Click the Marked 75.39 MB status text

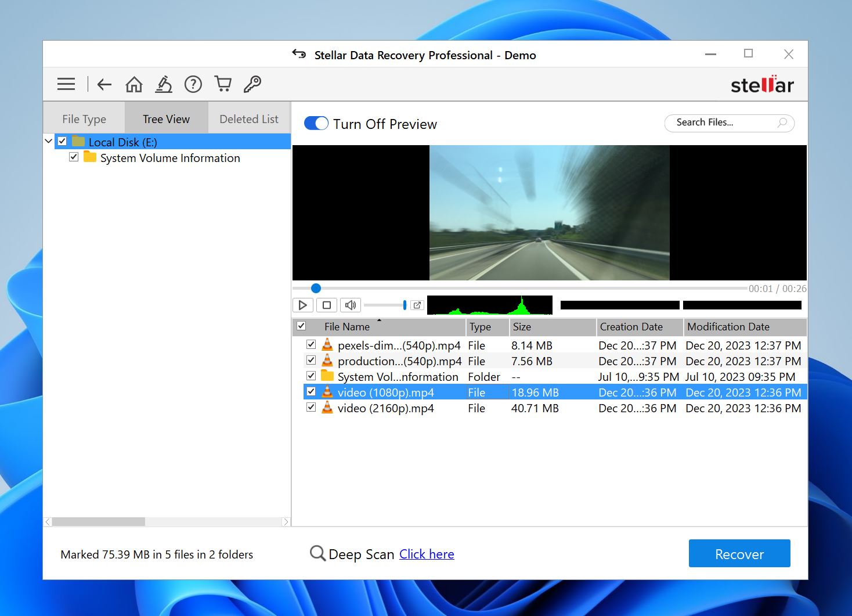157,554
